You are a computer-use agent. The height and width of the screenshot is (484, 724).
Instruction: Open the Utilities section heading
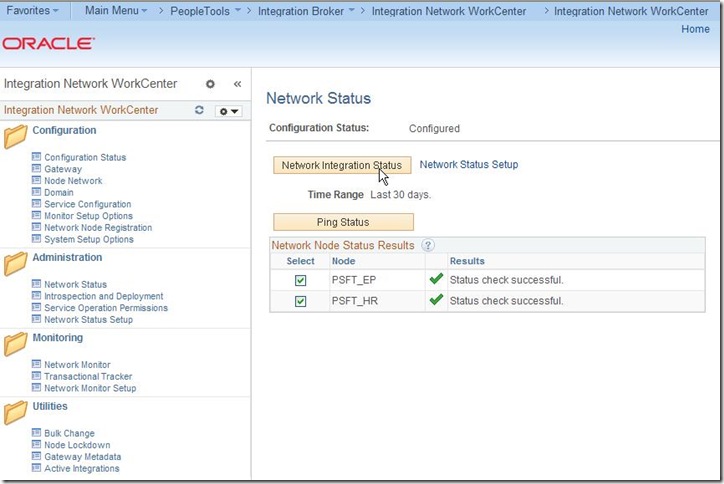(x=50, y=406)
